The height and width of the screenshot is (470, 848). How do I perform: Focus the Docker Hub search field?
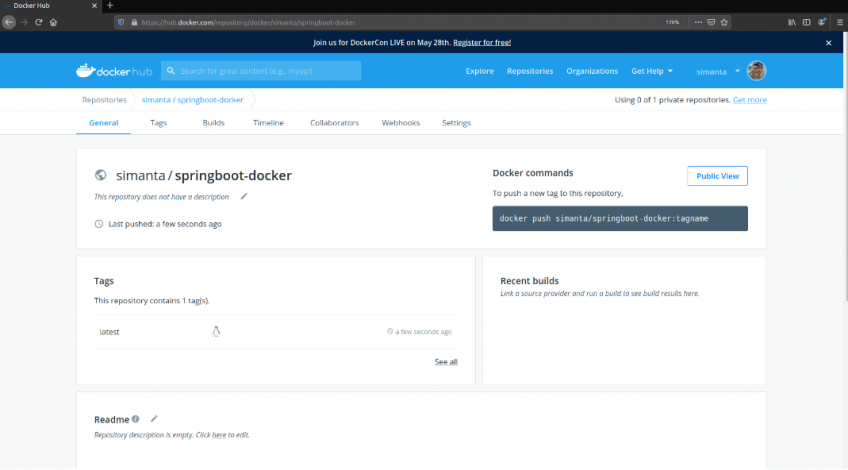[x=261, y=71]
